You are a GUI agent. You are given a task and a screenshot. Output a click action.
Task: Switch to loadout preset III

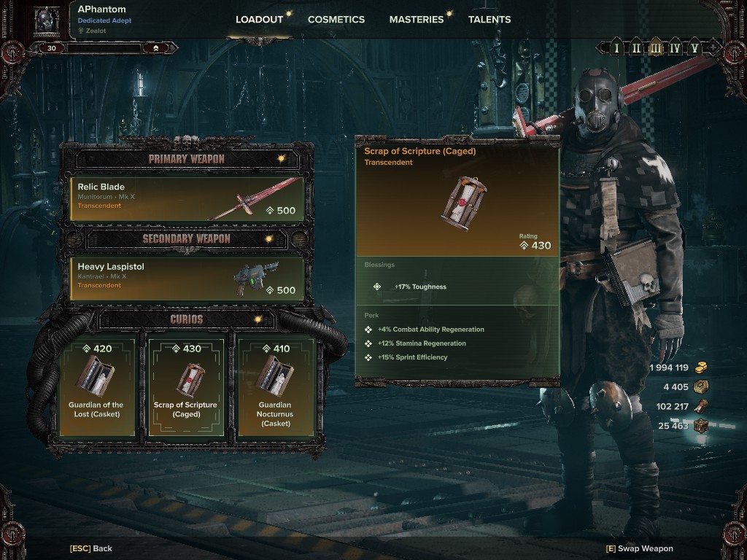656,47
